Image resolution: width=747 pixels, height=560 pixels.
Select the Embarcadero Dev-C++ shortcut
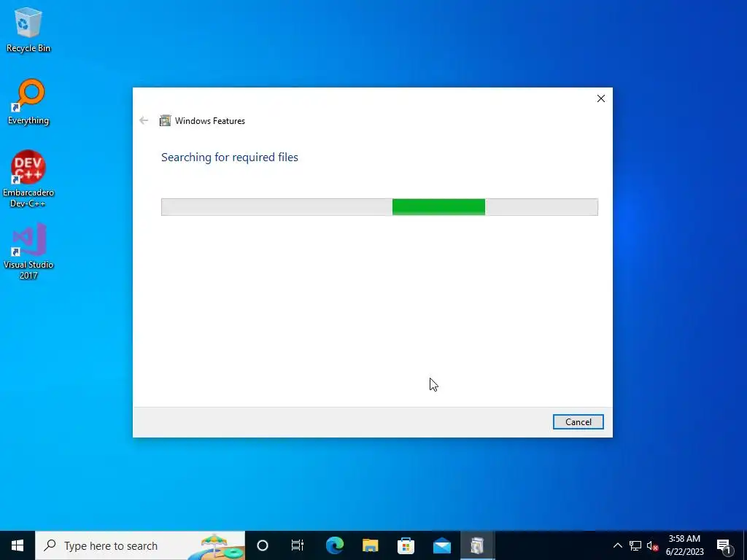click(28, 179)
